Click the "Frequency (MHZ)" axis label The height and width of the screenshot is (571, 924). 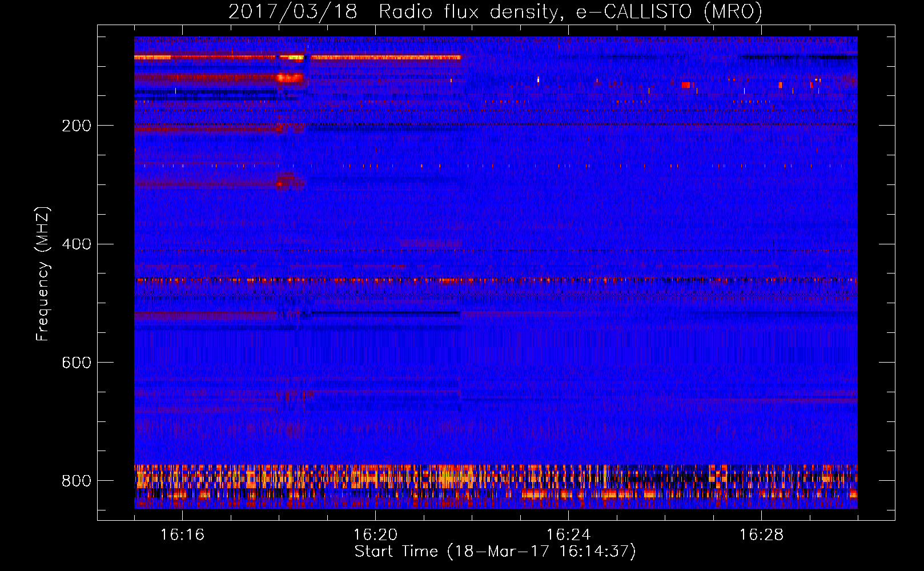[42, 274]
